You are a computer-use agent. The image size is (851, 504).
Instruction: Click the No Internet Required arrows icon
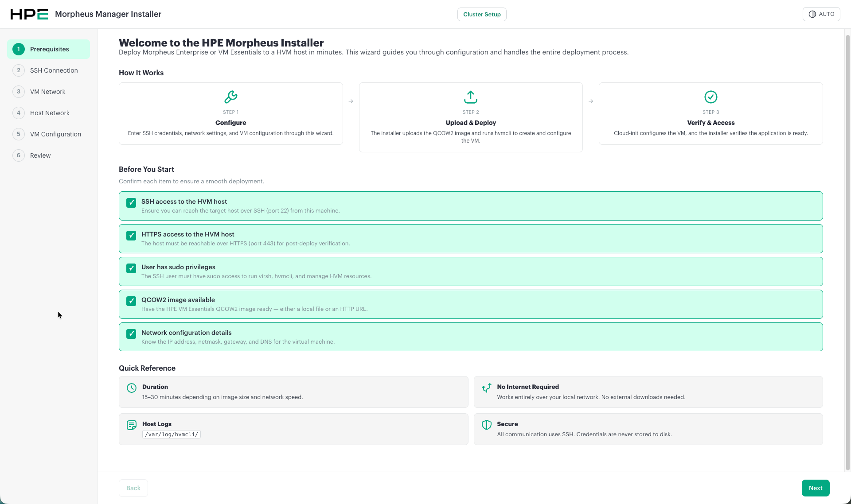(x=487, y=388)
